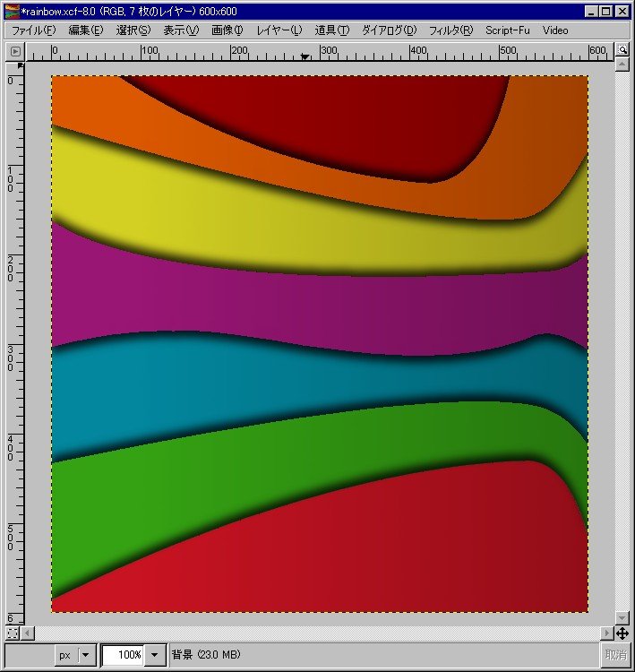This screenshot has width=635, height=672.
Task: Open the 編集(E) menu
Action: coord(86,30)
